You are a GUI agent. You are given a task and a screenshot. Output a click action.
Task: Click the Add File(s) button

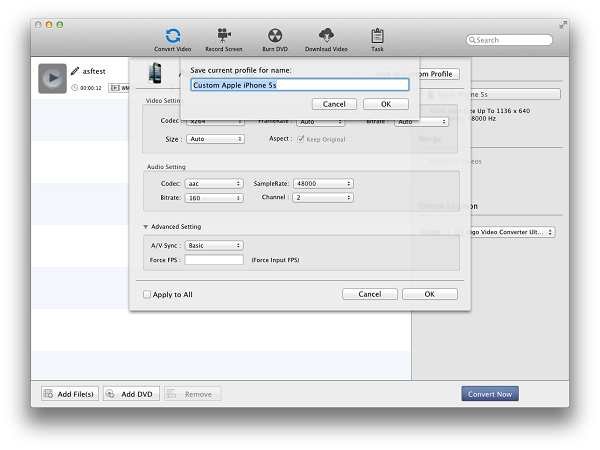coord(70,394)
